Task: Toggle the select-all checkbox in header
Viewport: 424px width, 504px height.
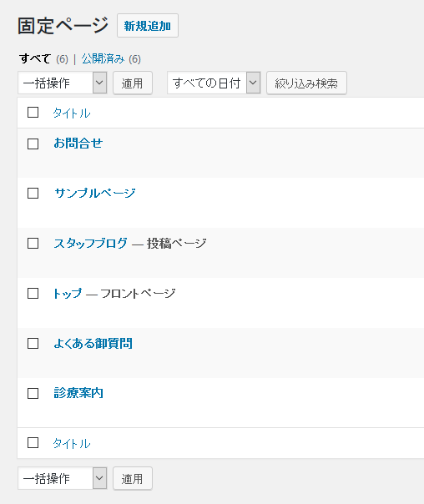Action: (x=33, y=113)
